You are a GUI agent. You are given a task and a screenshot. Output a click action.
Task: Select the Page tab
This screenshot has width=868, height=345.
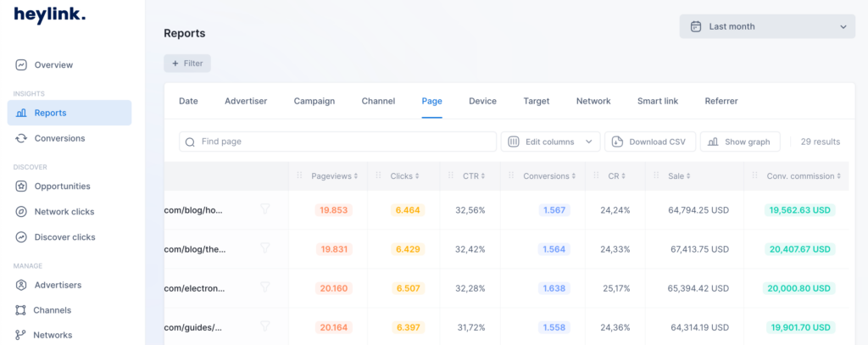(x=431, y=102)
